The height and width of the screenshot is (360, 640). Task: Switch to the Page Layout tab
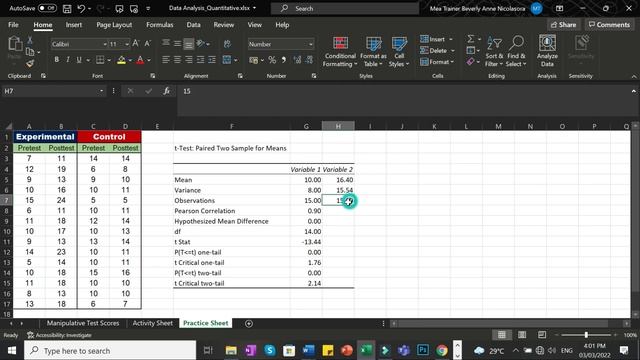coord(114,25)
